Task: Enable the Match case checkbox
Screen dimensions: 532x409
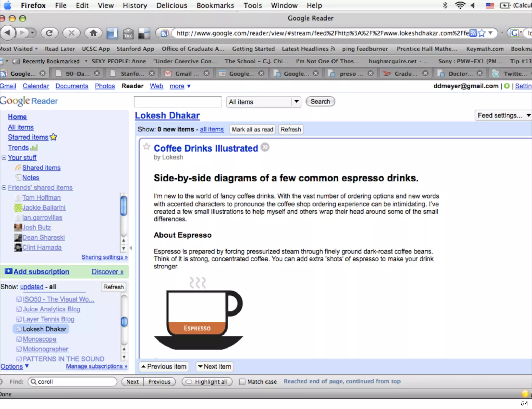Action: (x=242, y=382)
